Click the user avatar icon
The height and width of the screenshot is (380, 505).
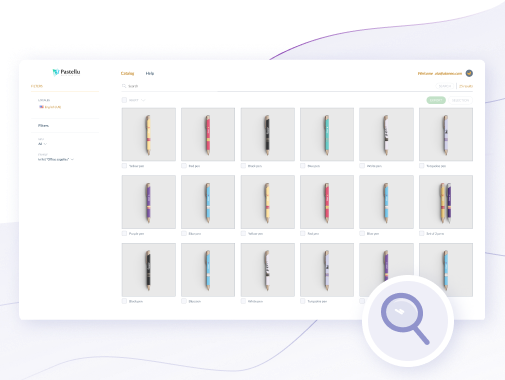[x=469, y=73]
